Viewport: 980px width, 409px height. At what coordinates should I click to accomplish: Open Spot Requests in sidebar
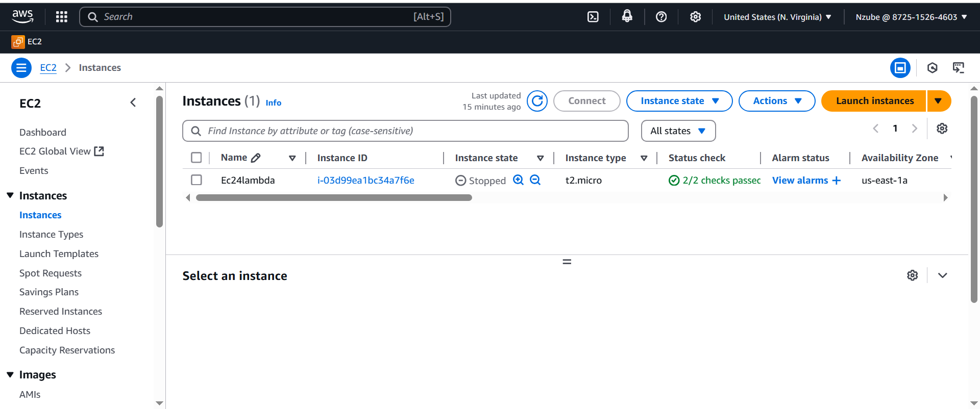point(51,273)
